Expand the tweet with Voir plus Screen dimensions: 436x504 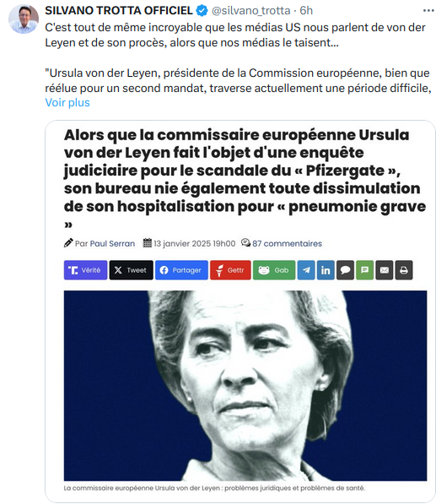[x=67, y=102]
